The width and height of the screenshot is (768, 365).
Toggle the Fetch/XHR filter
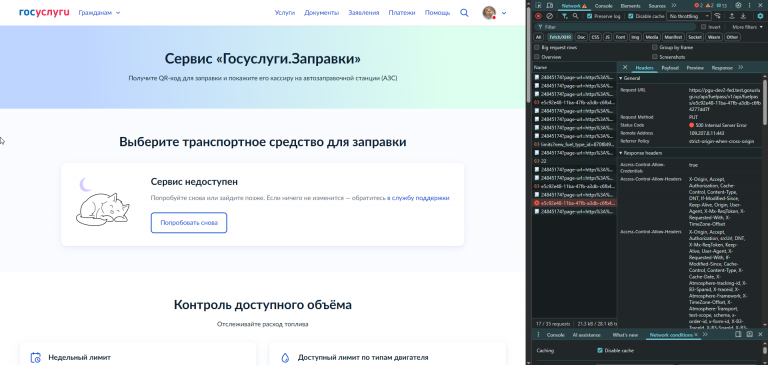(560, 37)
